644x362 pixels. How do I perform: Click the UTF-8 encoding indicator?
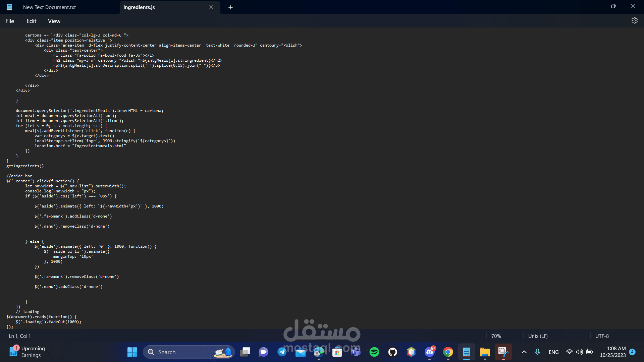pyautogui.click(x=602, y=336)
